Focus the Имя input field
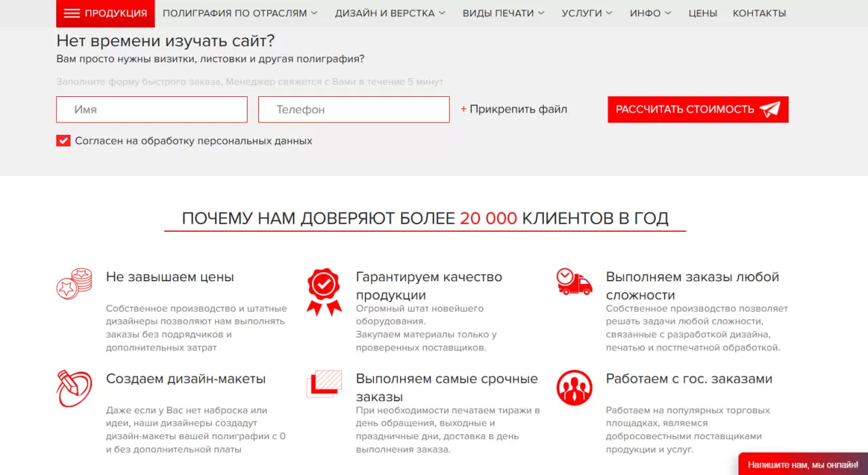The height and width of the screenshot is (475, 868). 152,110
